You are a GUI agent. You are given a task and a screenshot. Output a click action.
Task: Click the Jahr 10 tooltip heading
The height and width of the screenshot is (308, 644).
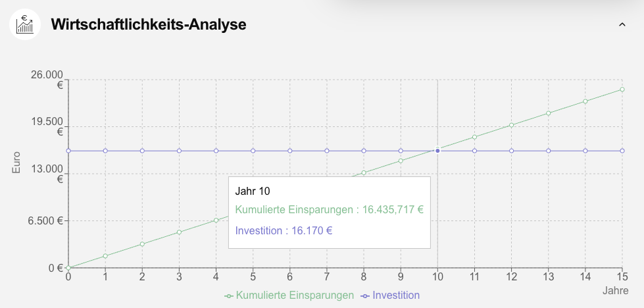253,192
